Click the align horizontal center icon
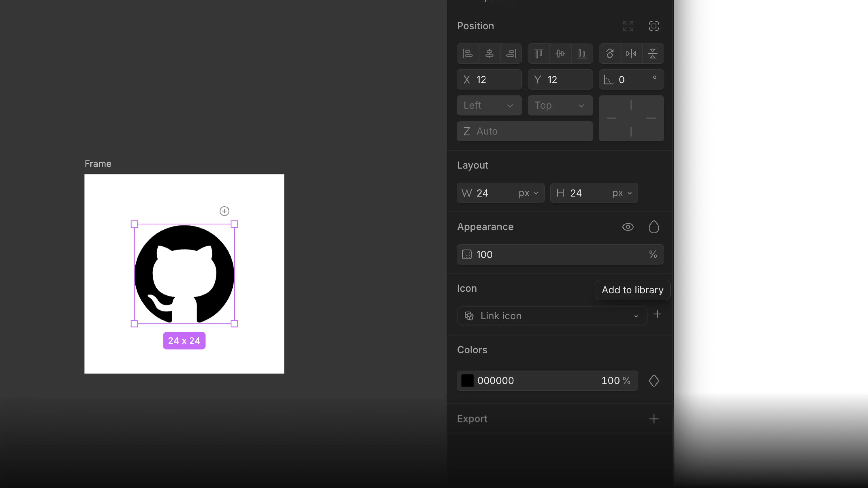Viewport: 868px width, 488px height. [489, 54]
